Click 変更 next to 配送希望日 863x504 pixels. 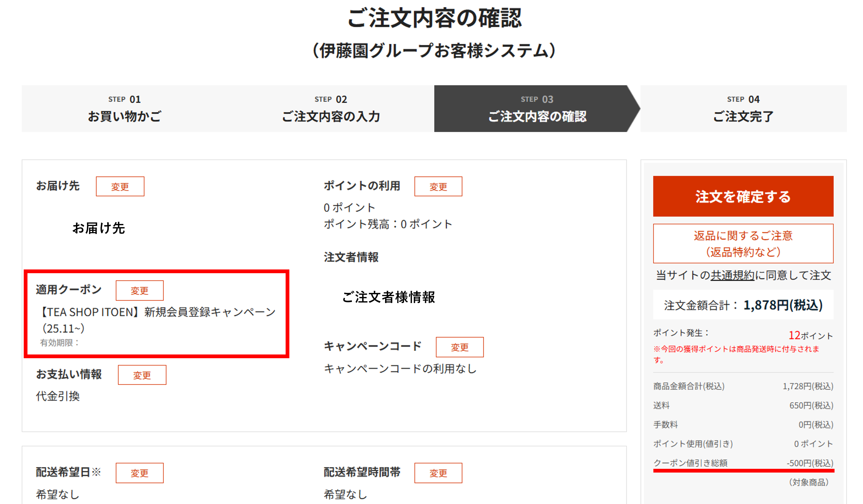(139, 473)
